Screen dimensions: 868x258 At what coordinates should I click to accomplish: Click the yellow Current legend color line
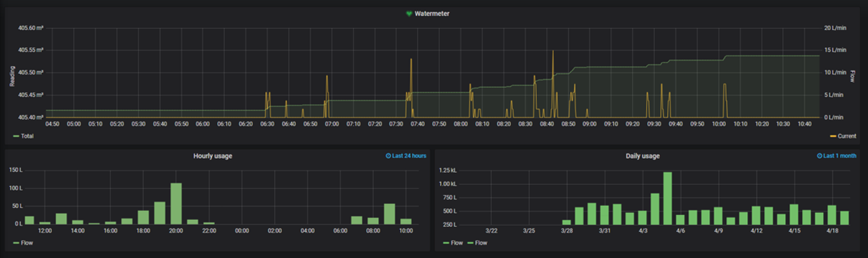tap(833, 136)
